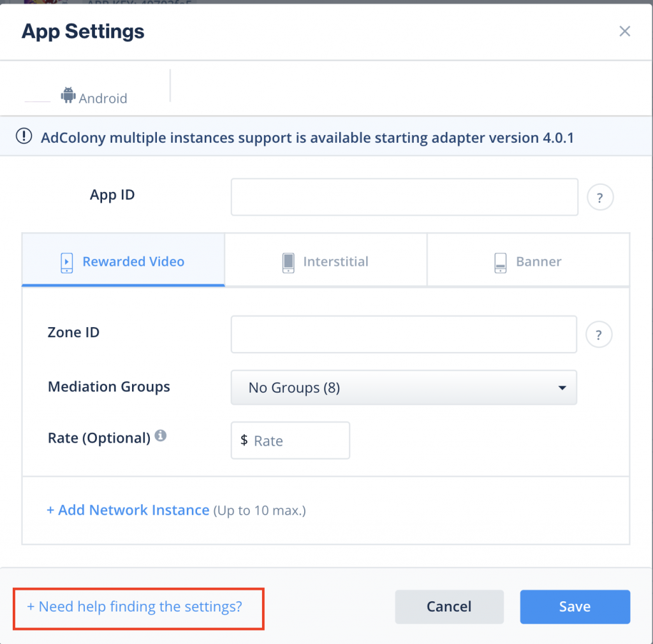Click the info icon next to Rate (Optional)

point(161,435)
